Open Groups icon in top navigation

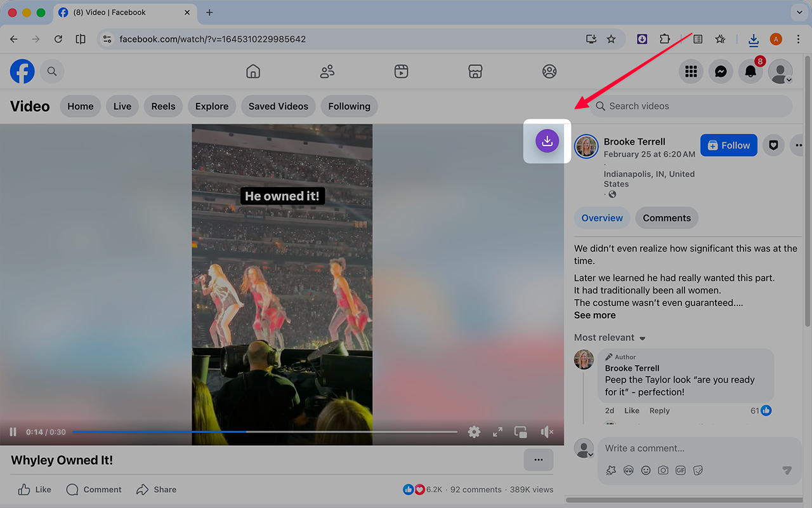point(549,72)
